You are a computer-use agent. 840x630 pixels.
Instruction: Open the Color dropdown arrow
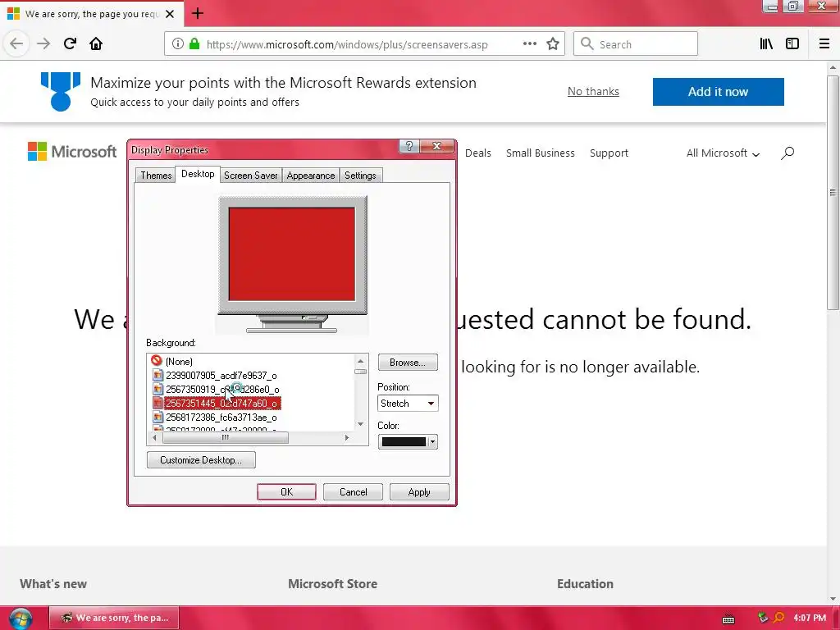pos(432,442)
